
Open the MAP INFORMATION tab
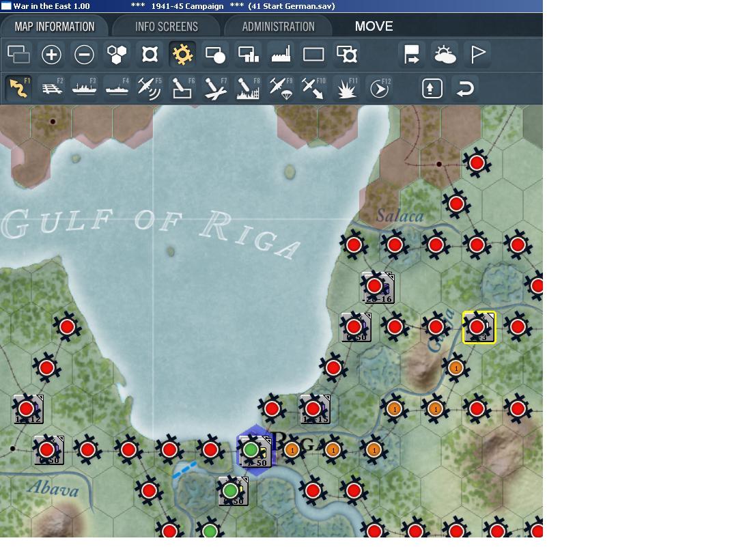(x=55, y=27)
